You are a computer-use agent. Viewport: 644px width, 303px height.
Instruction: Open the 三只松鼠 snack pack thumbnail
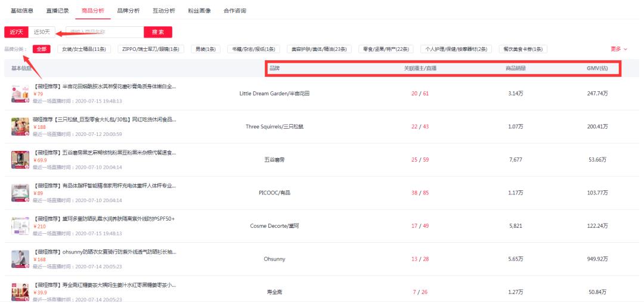(20, 126)
